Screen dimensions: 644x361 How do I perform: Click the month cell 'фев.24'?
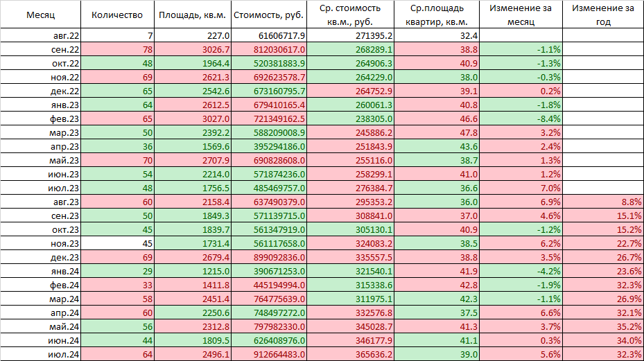tap(41, 285)
